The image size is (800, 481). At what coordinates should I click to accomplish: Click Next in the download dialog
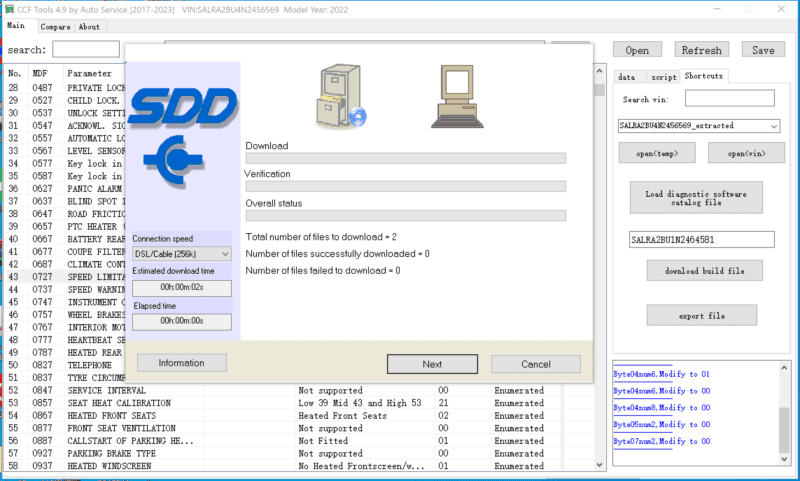click(432, 364)
